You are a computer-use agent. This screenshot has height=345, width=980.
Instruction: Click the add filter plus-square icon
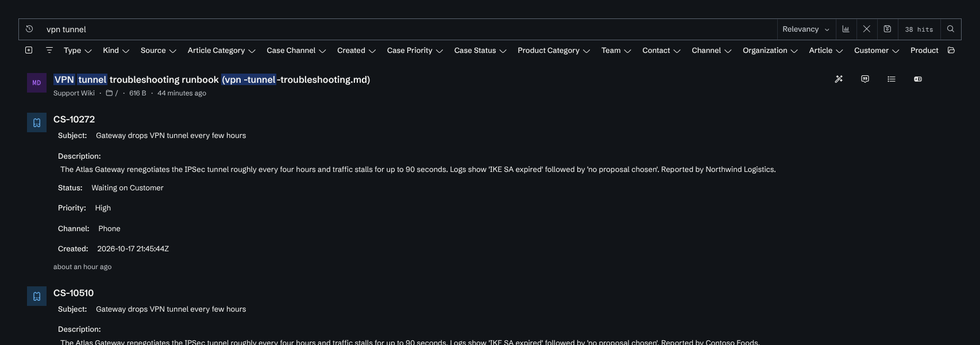pyautogui.click(x=29, y=50)
